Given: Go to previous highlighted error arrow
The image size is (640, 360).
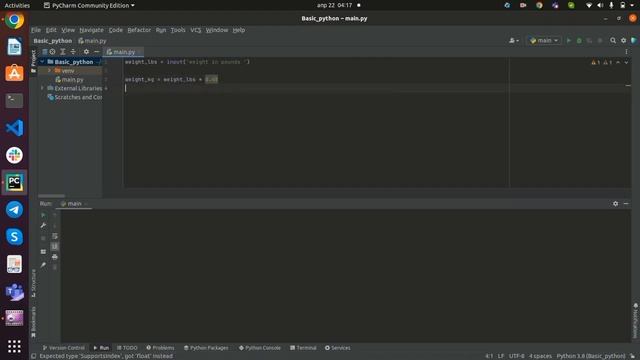Looking at the screenshot, I should [x=618, y=62].
